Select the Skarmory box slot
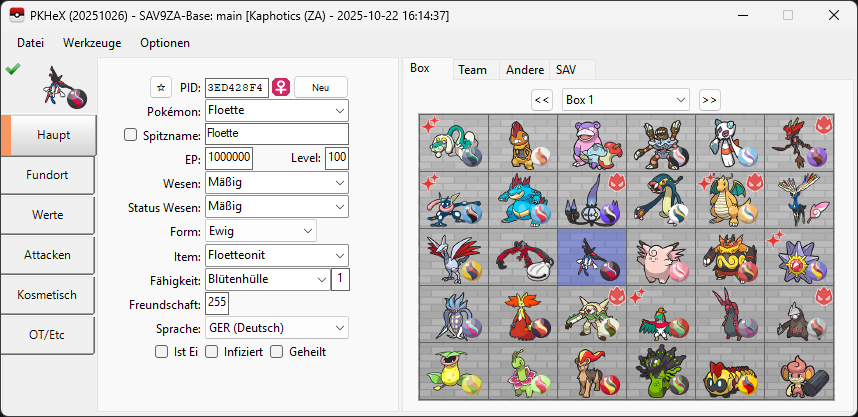 (454, 257)
